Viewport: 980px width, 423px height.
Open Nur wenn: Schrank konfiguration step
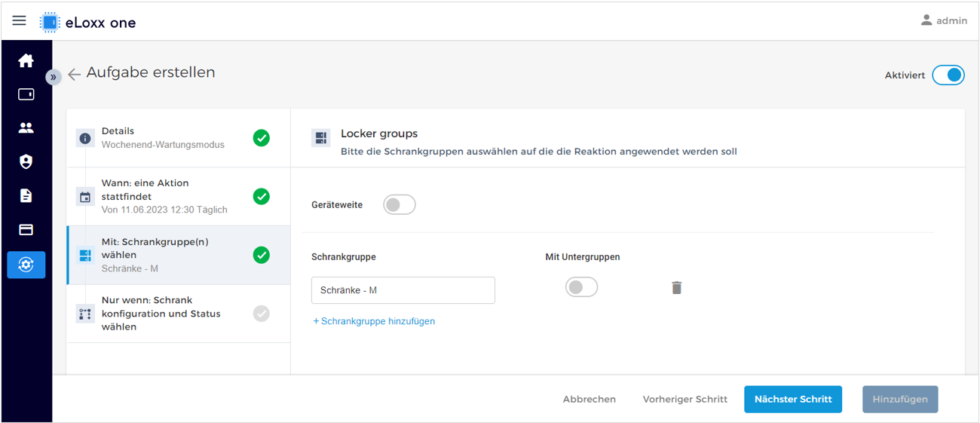click(179, 313)
